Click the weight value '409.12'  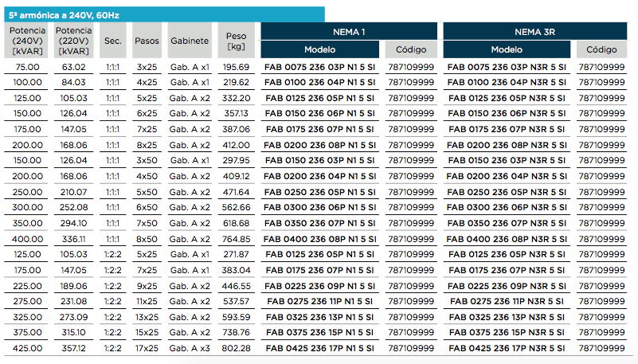[x=236, y=177]
